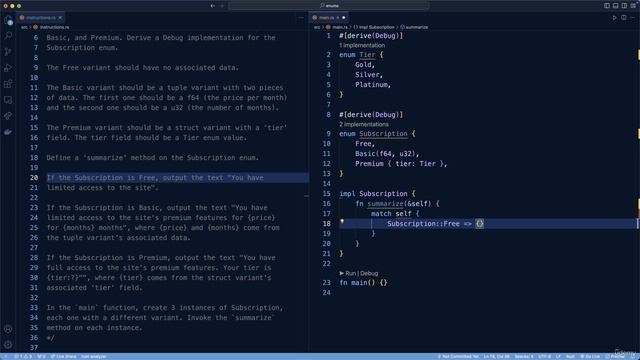Open Run and Debug view

(8, 68)
